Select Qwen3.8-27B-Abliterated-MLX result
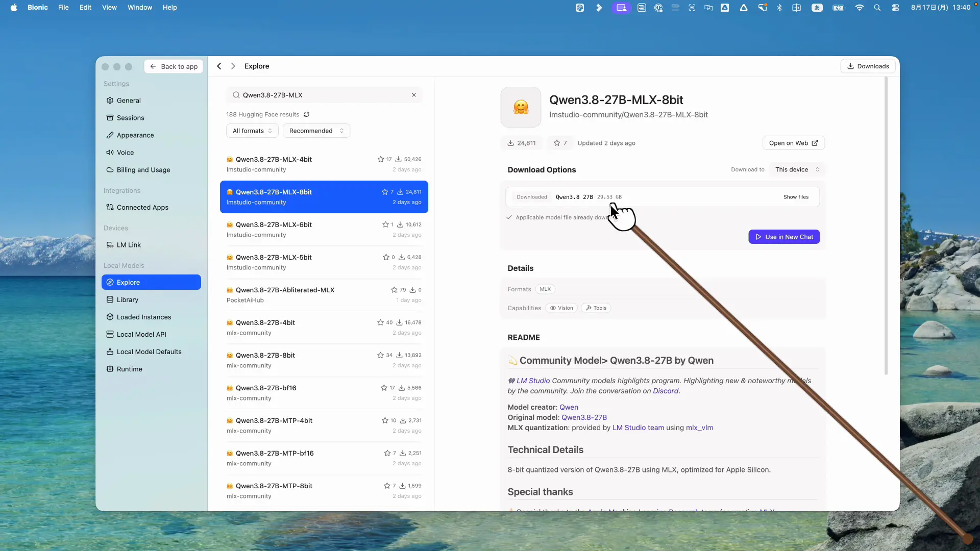Screen dimensions: 980x551 (x=324, y=295)
